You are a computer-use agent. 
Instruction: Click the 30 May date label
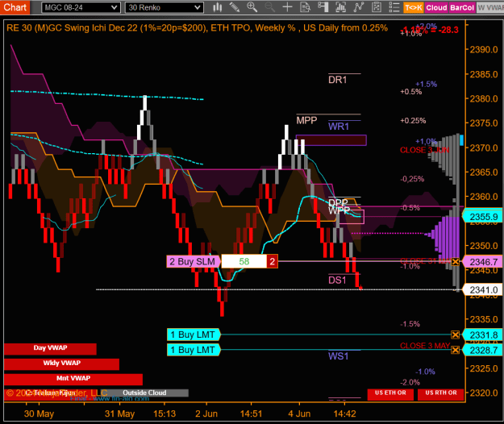point(39,414)
